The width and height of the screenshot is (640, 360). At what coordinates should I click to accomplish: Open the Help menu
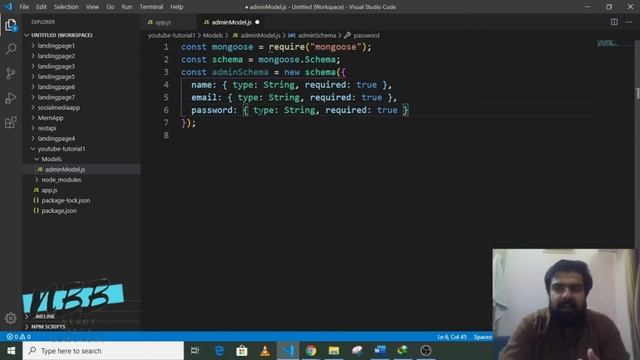(176, 7)
